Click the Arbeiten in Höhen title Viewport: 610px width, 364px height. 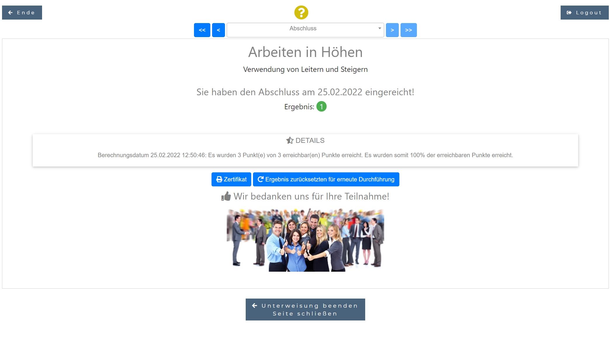pos(305,52)
